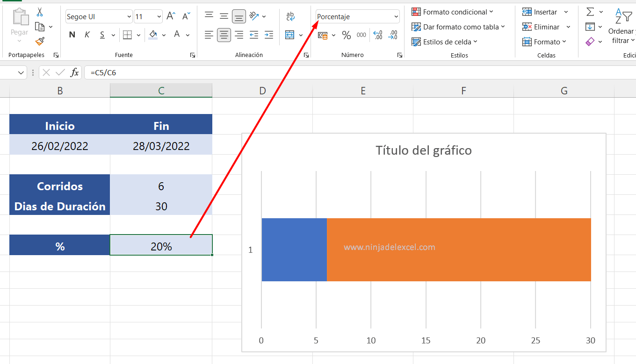The image size is (636, 364).
Task: Select the Format Painter brush icon
Action: click(x=40, y=41)
